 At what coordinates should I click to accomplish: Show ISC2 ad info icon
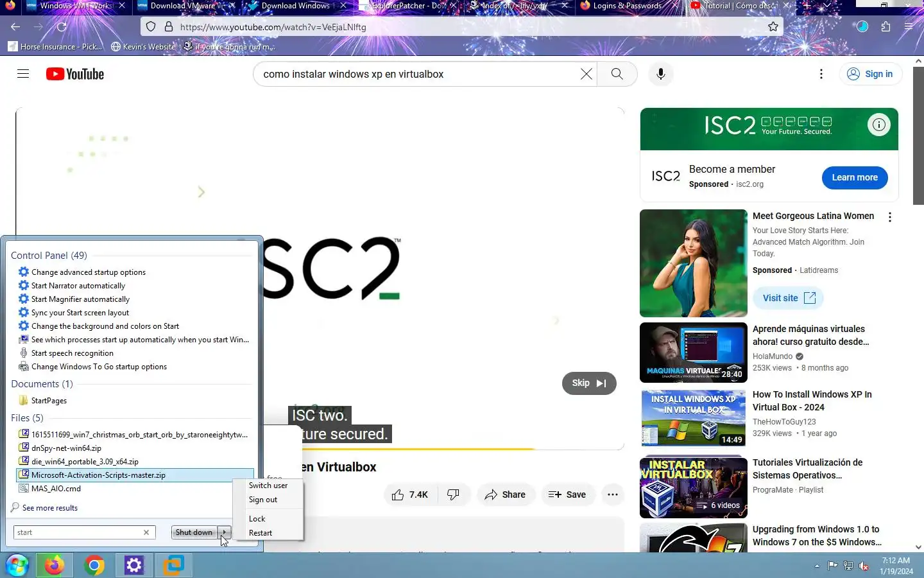tap(878, 125)
